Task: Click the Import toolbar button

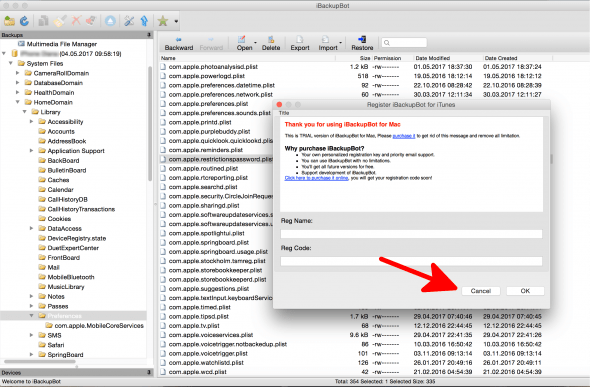Action: (328, 44)
